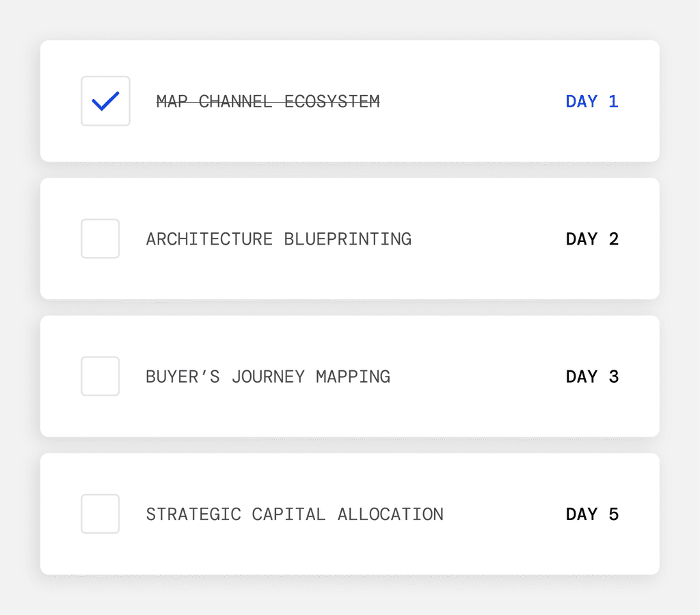This screenshot has height=615, width=700.
Task: Toggle the empty box beside Architecture Blueprinting
Action: click(100, 238)
